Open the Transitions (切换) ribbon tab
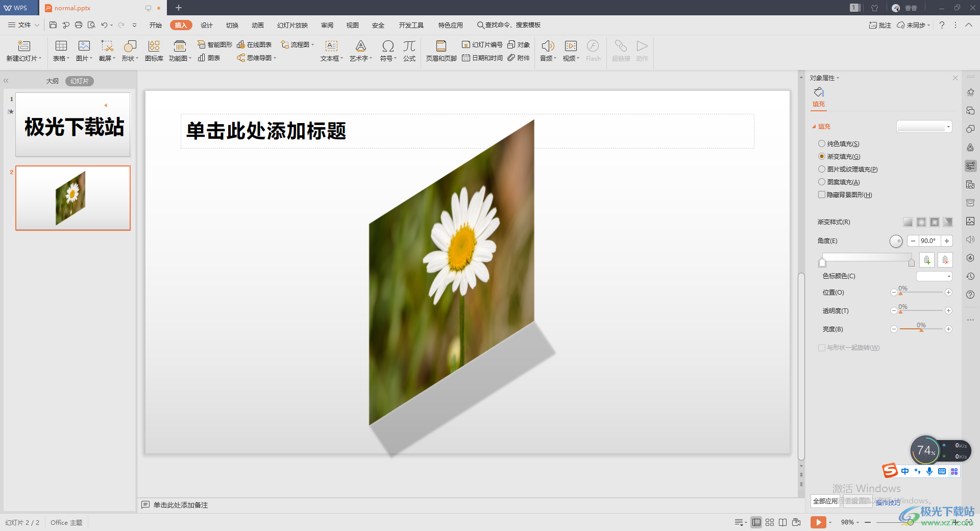Viewport: 980px width, 531px height. click(x=232, y=25)
